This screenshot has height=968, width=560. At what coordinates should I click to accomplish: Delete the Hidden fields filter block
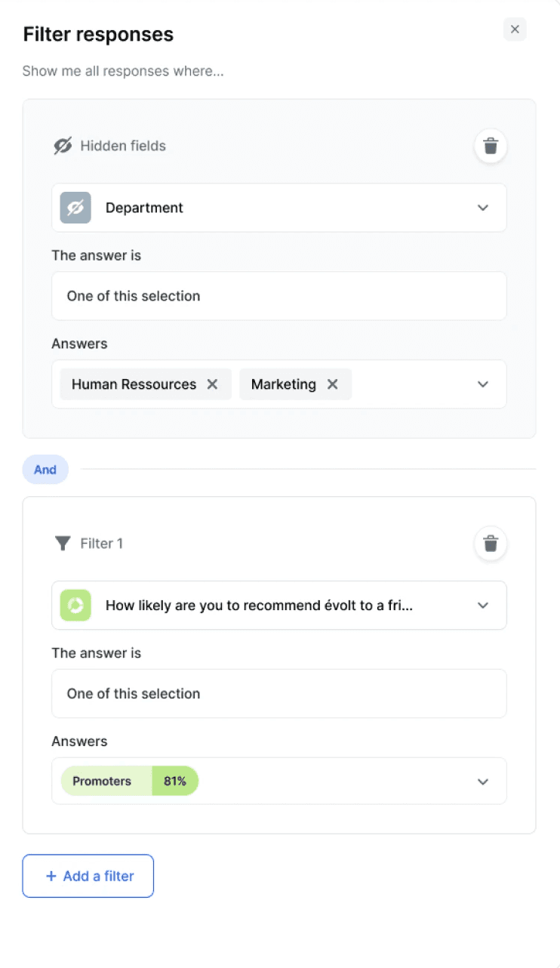tap(491, 146)
